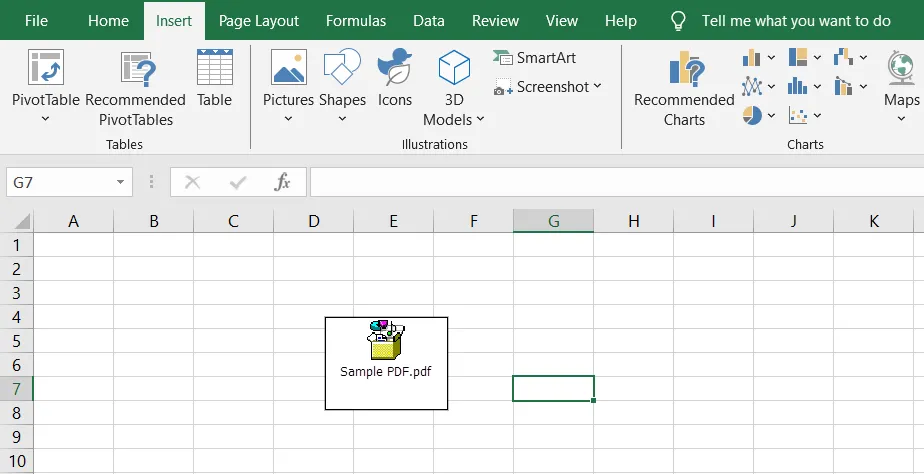Switch to the View tab

(x=562, y=21)
